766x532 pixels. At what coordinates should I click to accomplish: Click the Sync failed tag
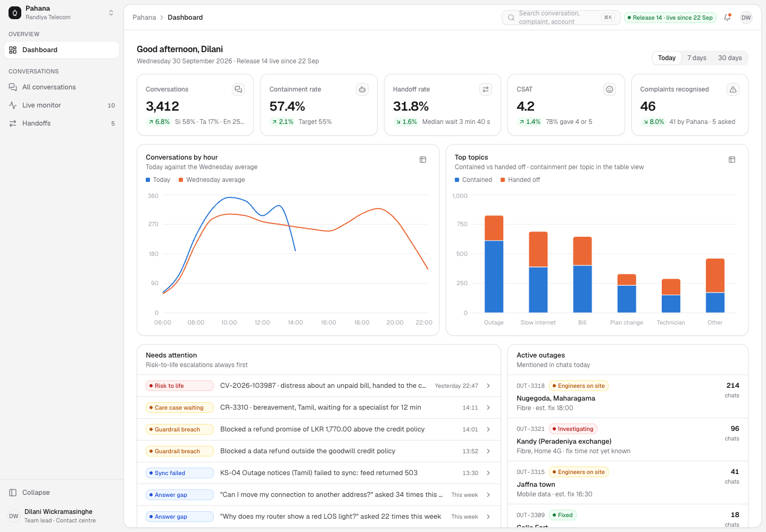[180, 473]
